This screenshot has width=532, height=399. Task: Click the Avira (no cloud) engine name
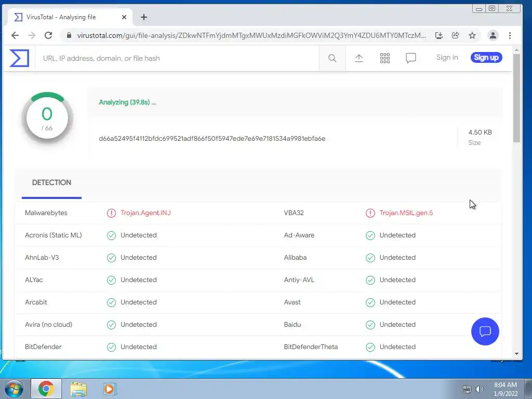click(x=48, y=324)
